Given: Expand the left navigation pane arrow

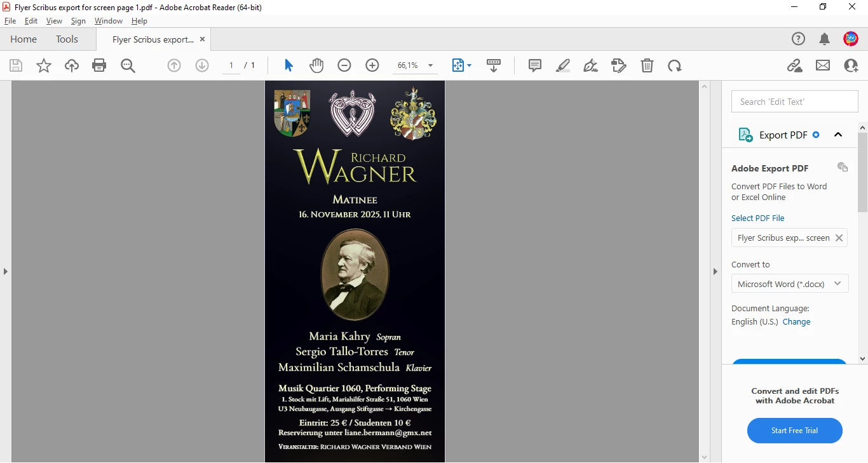Looking at the screenshot, I should click(6, 272).
